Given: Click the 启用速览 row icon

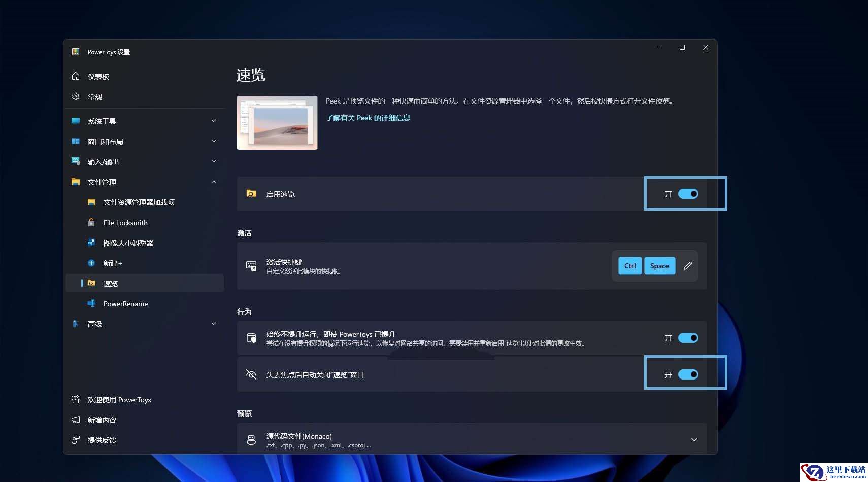Looking at the screenshot, I should tap(251, 194).
